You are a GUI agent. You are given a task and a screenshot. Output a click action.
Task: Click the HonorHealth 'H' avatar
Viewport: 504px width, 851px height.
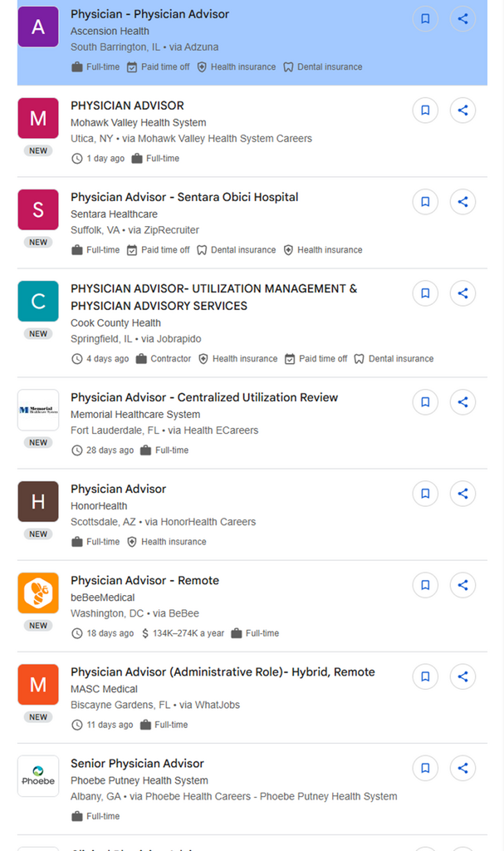[x=38, y=501]
